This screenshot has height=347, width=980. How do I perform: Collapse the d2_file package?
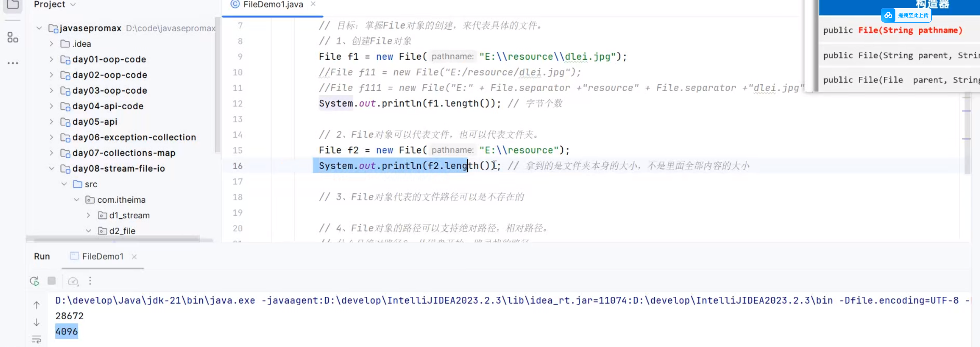pyautogui.click(x=89, y=231)
